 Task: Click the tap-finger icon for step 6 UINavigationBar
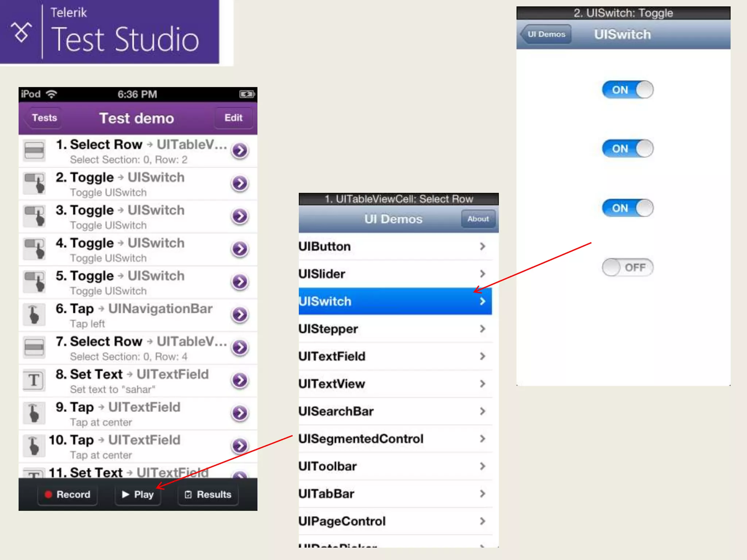click(34, 314)
